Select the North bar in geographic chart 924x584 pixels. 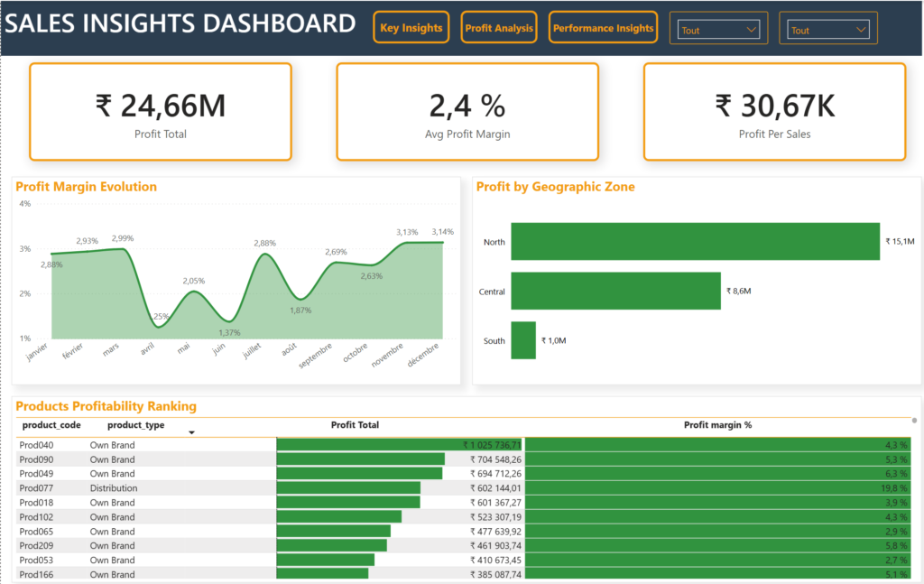695,242
